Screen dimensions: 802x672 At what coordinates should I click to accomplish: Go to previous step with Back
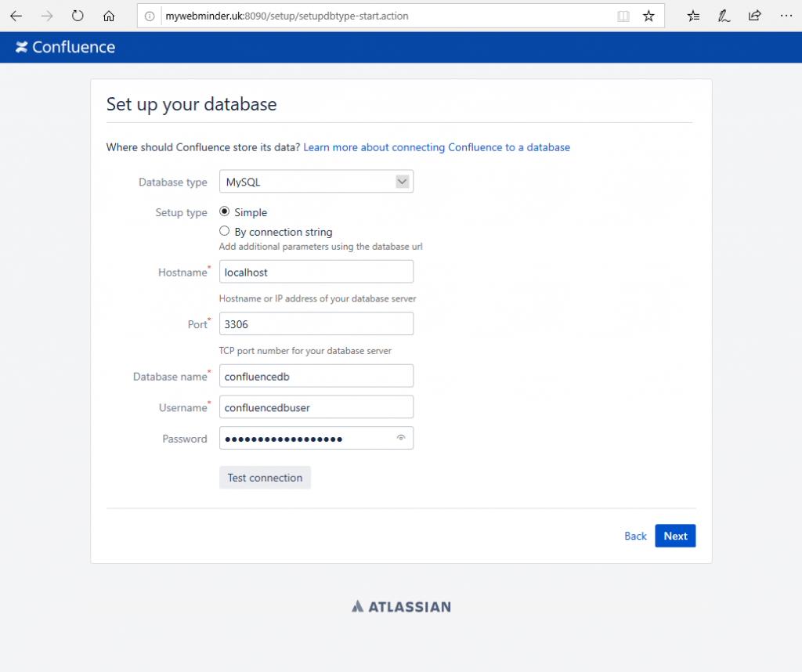click(635, 536)
